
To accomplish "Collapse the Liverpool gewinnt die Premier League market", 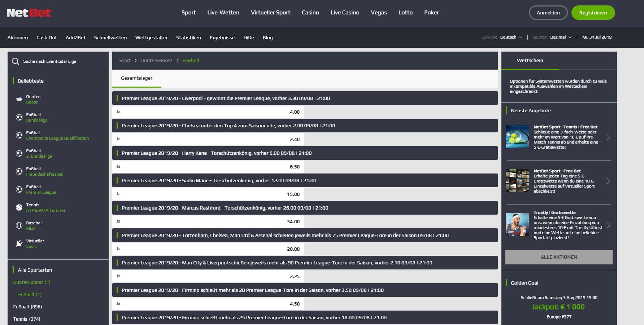I will tap(305, 98).
